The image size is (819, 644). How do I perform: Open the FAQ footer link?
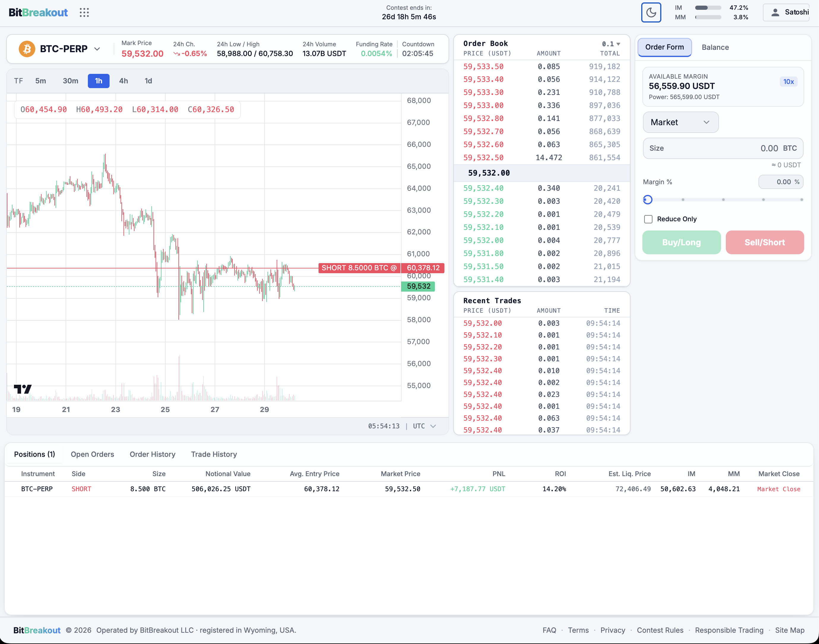point(549,630)
